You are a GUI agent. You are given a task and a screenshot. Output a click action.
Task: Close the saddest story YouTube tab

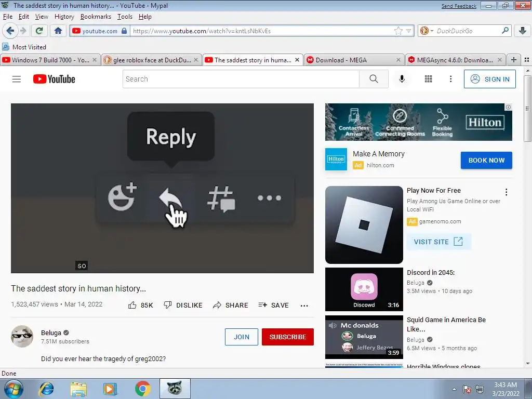pyautogui.click(x=297, y=60)
